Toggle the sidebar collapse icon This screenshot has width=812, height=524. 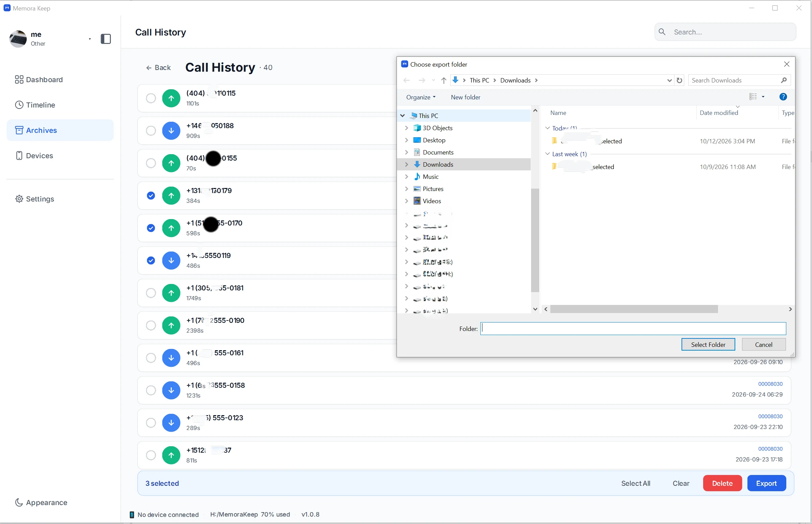click(x=106, y=39)
